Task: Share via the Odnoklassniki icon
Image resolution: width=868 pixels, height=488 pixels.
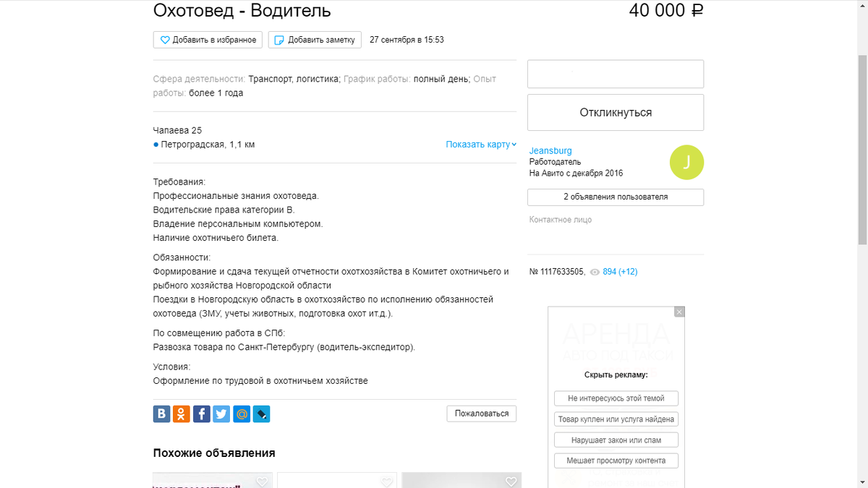Action: (181, 414)
